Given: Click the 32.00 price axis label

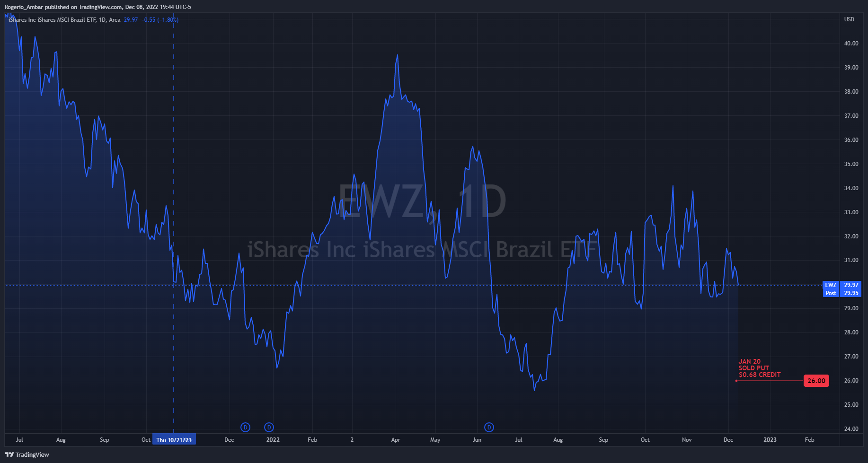Looking at the screenshot, I should tap(851, 236).
